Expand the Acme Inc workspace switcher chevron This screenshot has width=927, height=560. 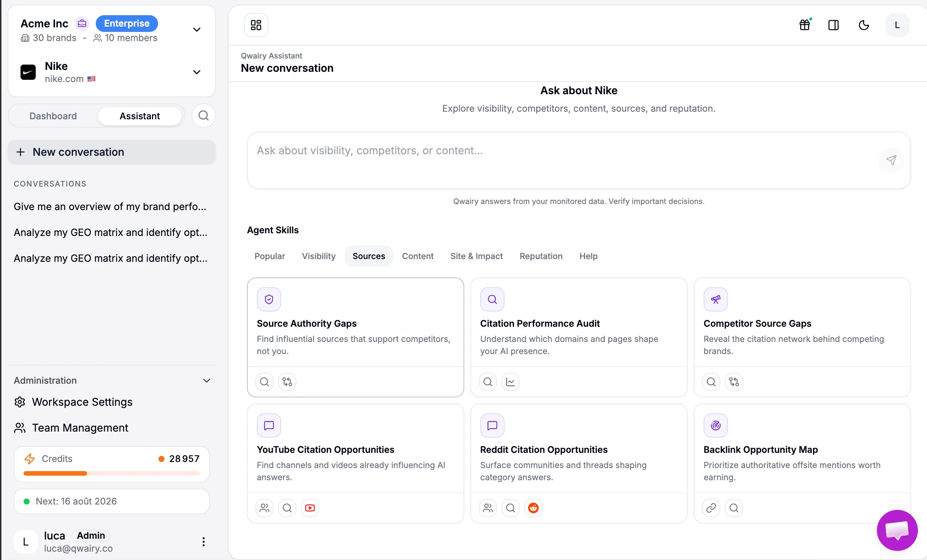(197, 30)
